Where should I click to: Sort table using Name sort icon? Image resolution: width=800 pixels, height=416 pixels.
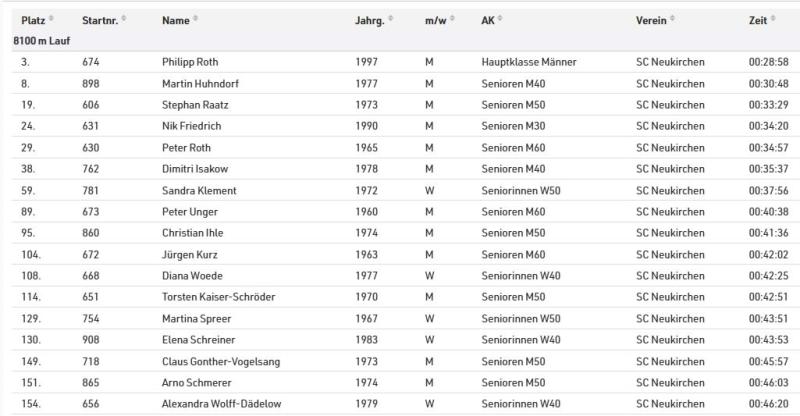[x=196, y=20]
